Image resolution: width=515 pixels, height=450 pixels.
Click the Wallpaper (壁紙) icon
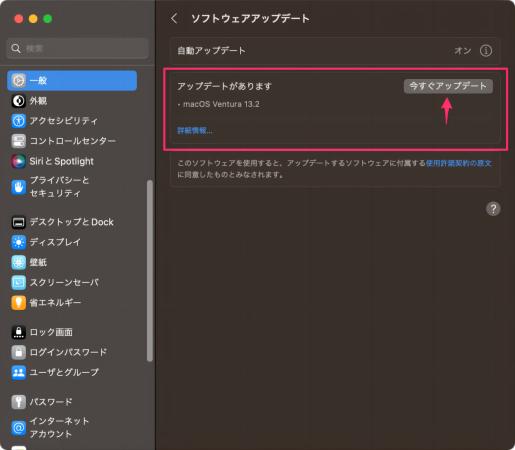click(19, 262)
